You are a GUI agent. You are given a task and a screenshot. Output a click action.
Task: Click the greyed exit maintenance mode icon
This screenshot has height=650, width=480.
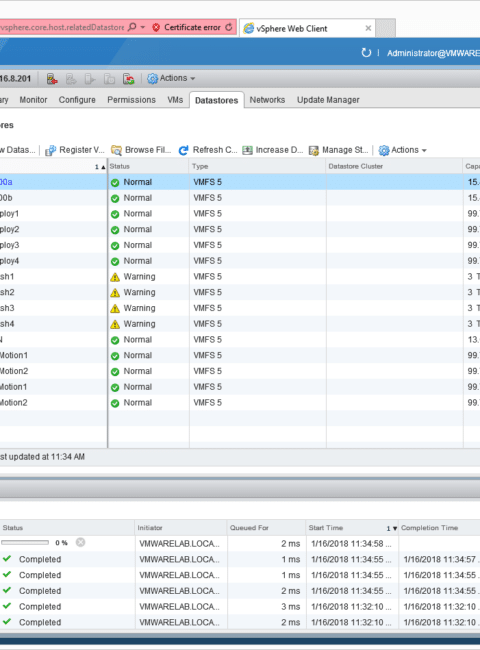(71, 79)
